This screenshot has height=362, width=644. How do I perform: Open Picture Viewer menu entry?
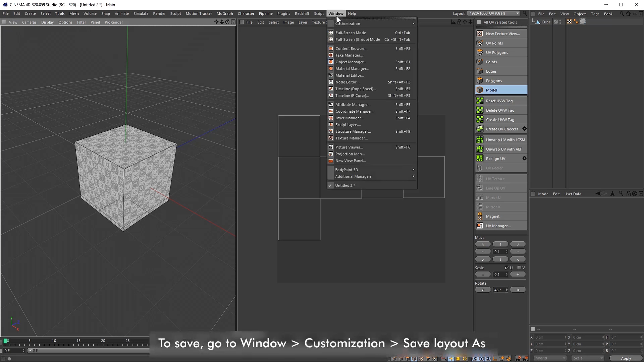click(x=372, y=147)
